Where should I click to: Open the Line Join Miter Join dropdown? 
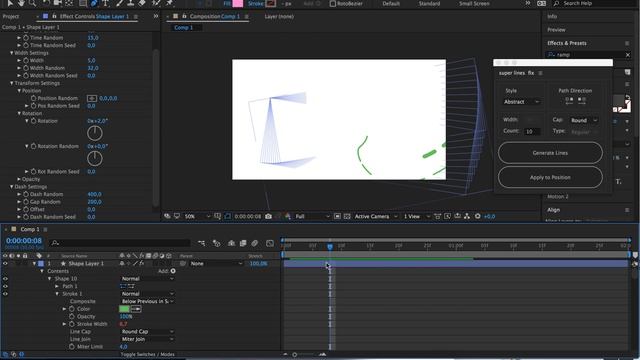tap(147, 339)
